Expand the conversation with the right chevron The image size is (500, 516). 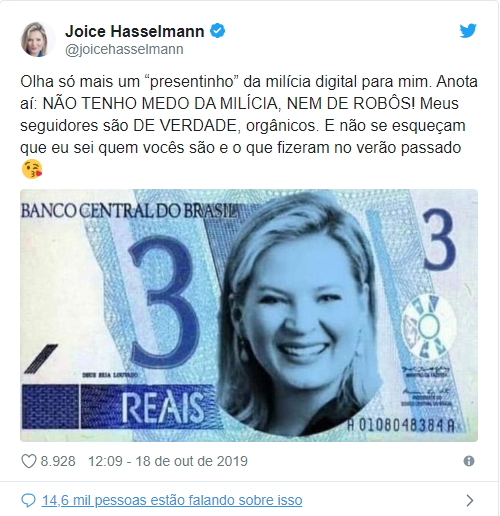[470, 500]
